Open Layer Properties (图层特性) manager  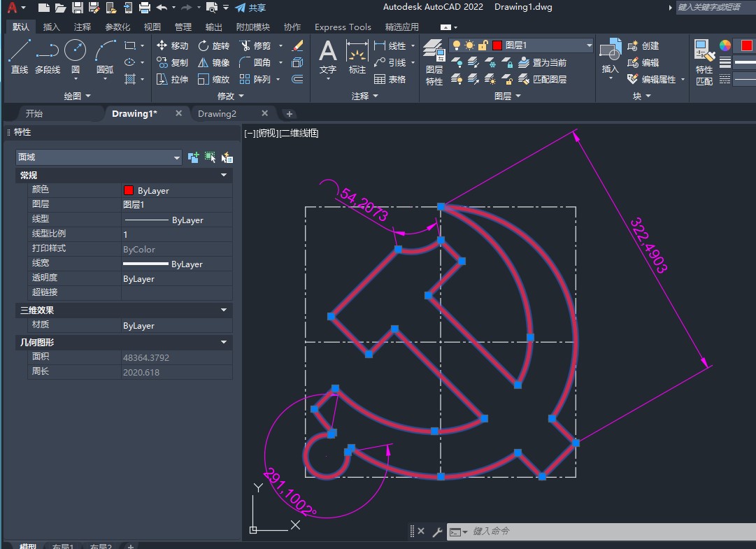(x=434, y=63)
